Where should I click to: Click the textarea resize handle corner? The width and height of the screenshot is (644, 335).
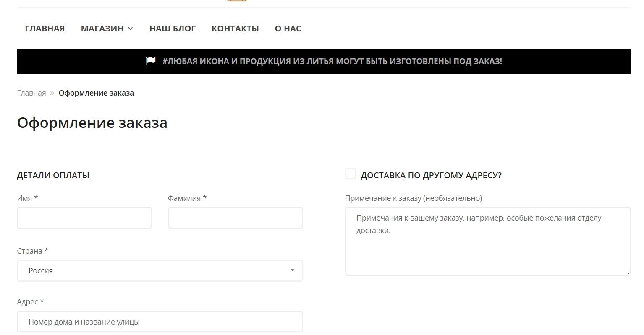coord(628,273)
